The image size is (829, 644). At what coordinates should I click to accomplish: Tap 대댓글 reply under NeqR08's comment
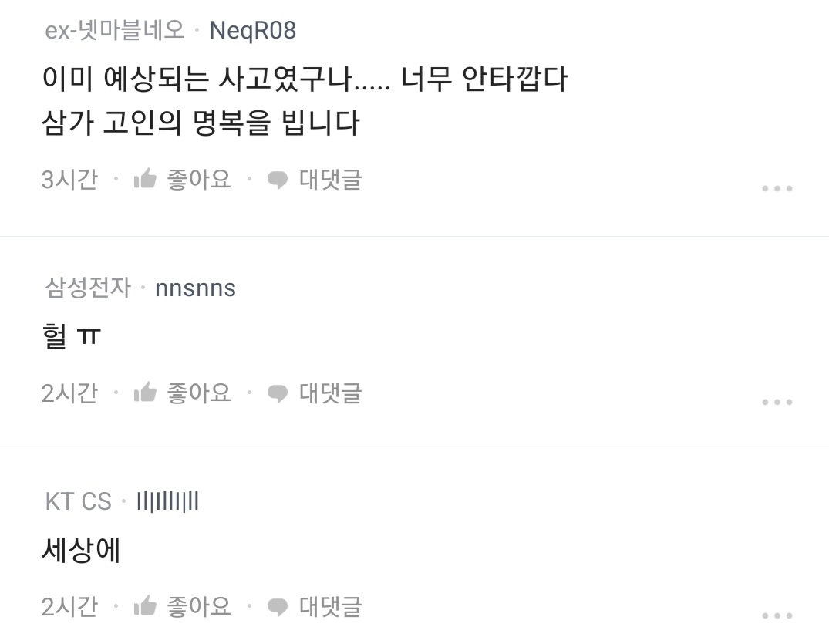point(330,180)
